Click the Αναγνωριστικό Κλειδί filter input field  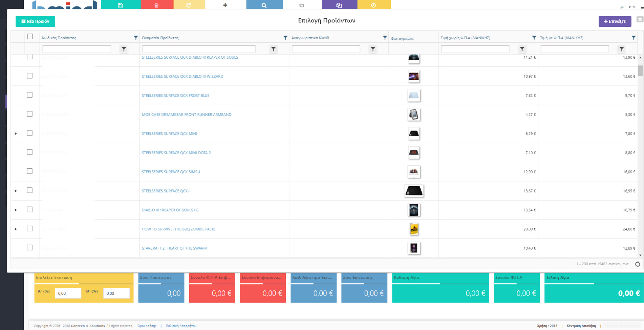point(326,49)
